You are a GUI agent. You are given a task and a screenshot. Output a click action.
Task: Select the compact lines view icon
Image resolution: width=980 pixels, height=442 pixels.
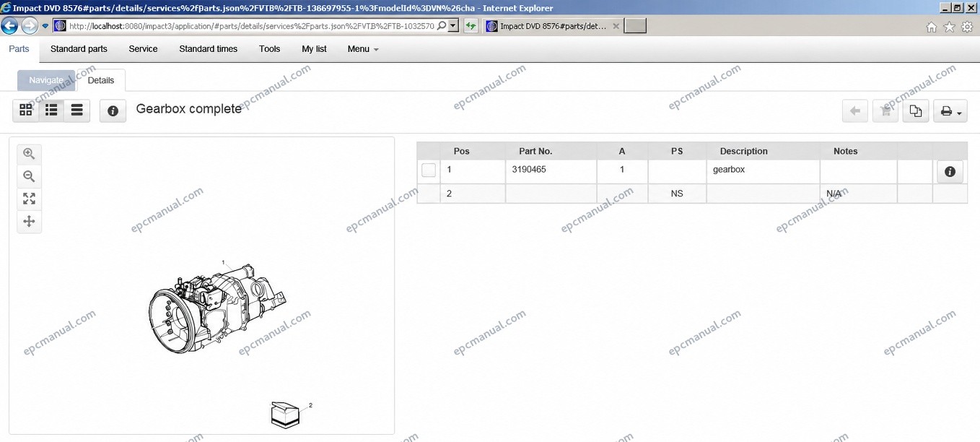pyautogui.click(x=76, y=110)
